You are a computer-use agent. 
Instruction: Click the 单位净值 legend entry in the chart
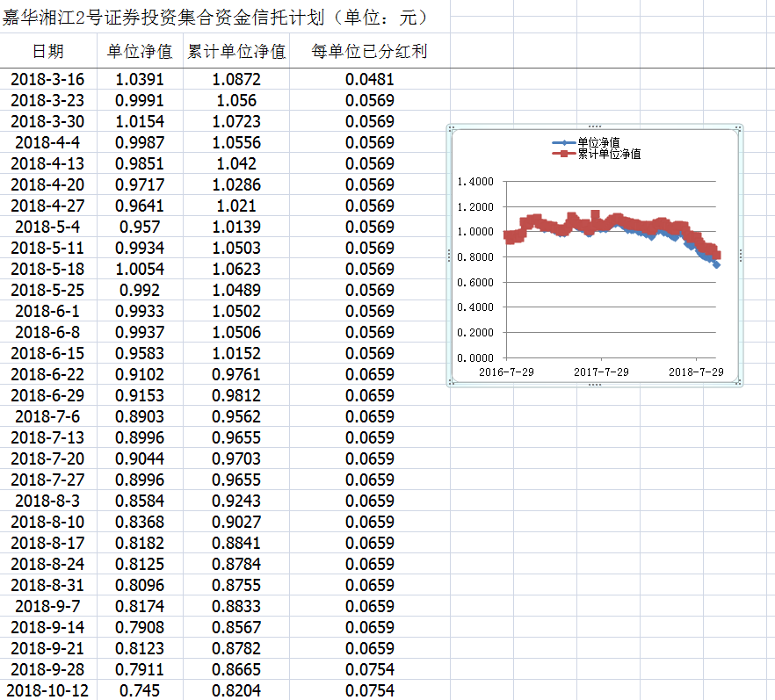586,143
